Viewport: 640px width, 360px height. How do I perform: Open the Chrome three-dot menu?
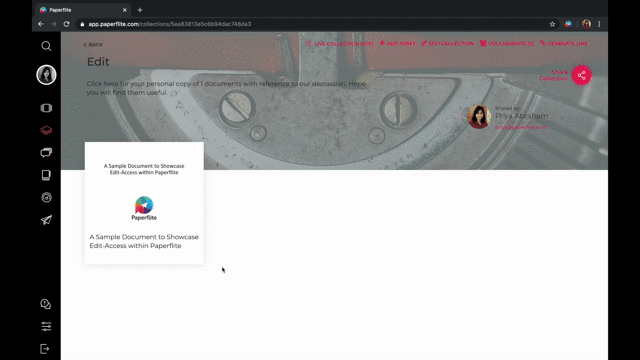(x=599, y=24)
